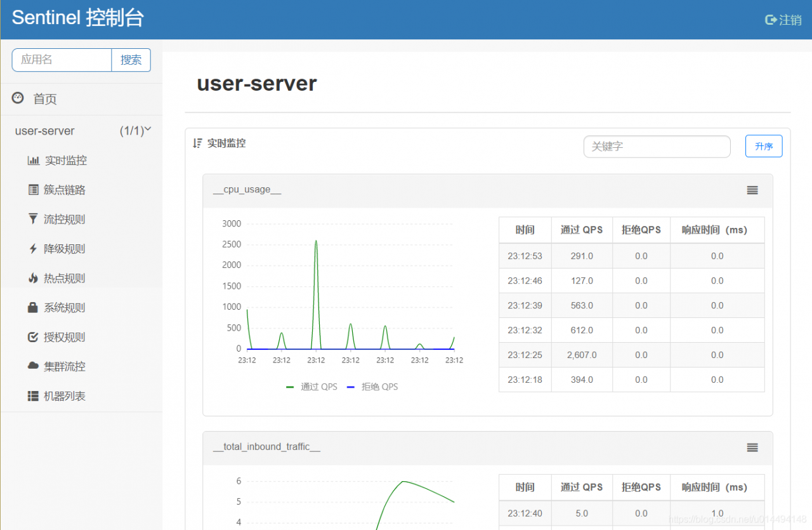The image size is (812, 530).
Task: Click the 23:12:40 time cell
Action: pos(525,513)
